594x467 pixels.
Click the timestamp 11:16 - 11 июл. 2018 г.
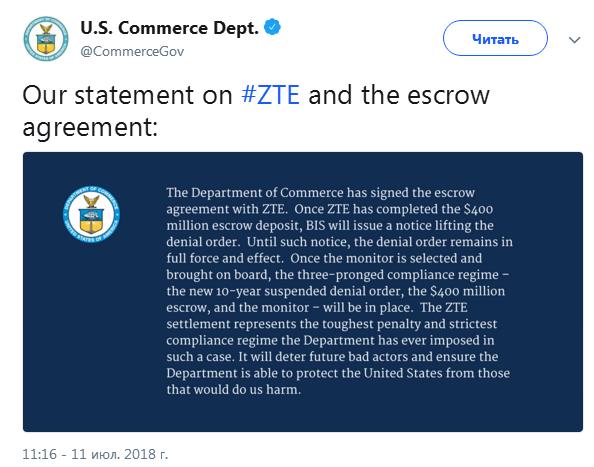[x=95, y=454]
